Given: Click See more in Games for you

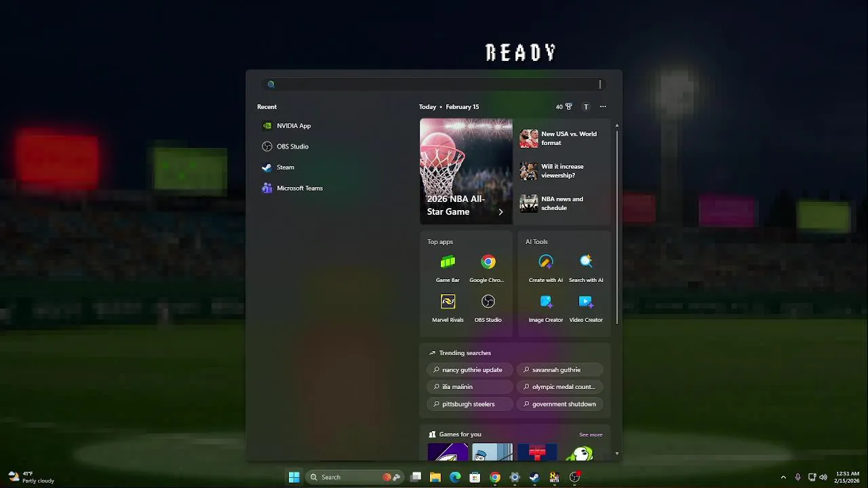Looking at the screenshot, I should tap(591, 434).
